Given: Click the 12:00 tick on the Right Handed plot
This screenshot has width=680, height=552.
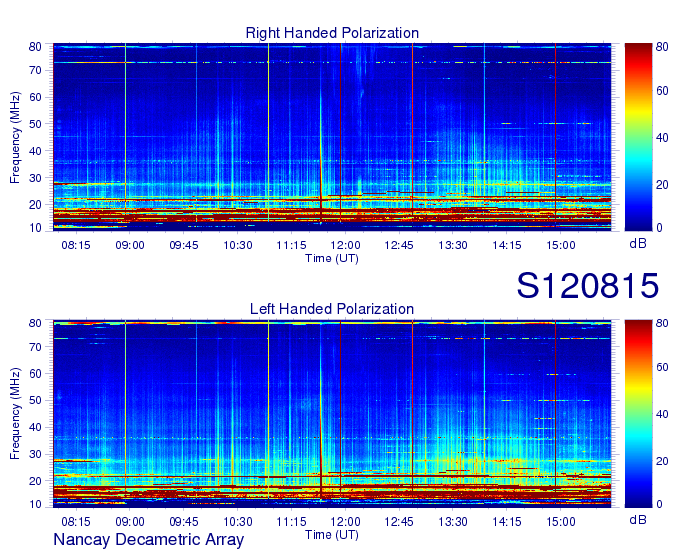Looking at the screenshot, I should (345, 245).
